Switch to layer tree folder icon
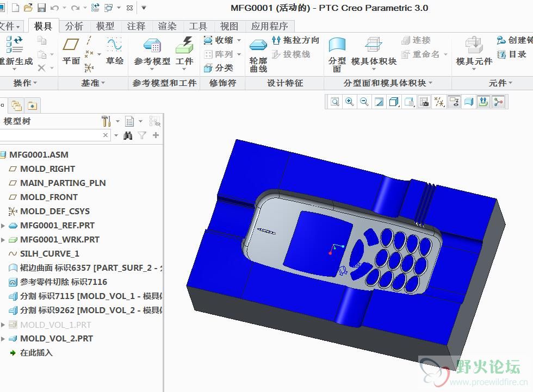This screenshot has width=533, height=392. pos(16,105)
